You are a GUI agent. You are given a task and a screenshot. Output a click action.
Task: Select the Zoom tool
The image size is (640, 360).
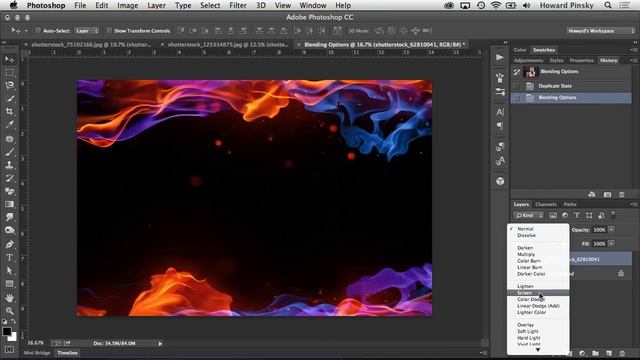tap(9, 311)
